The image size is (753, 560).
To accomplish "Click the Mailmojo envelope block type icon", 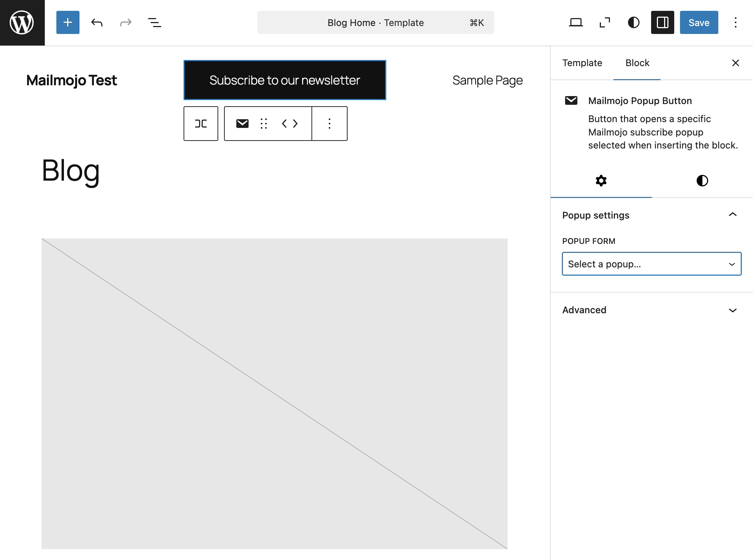I will point(242,124).
